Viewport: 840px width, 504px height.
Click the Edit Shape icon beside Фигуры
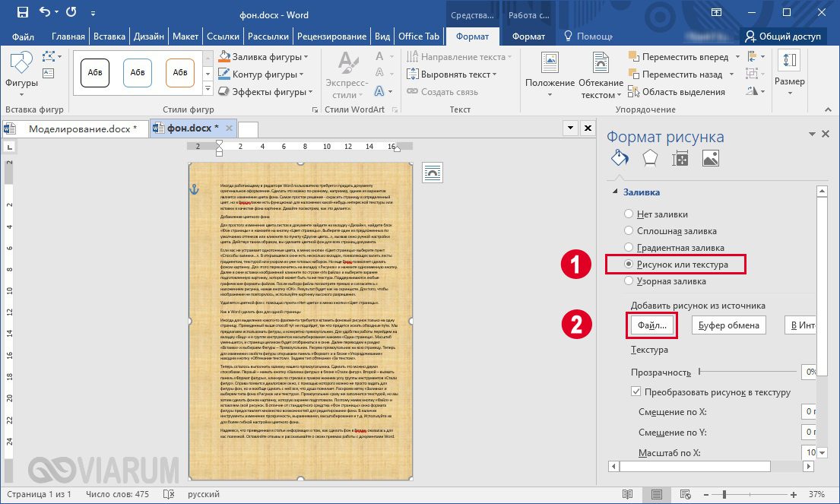[x=50, y=56]
